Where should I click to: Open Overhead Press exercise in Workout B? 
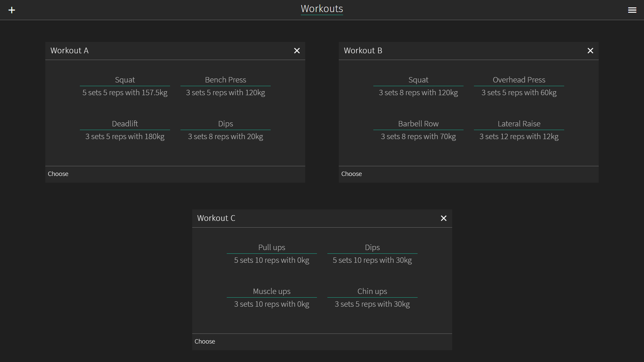pyautogui.click(x=519, y=80)
